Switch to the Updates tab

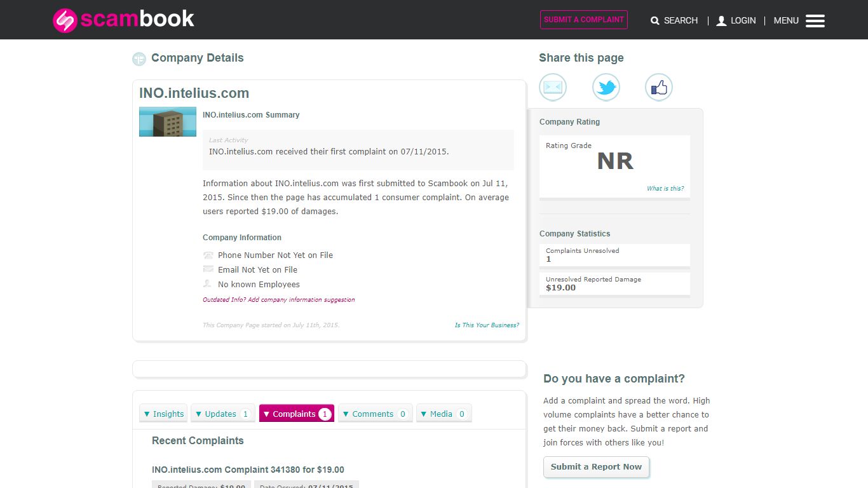223,414
